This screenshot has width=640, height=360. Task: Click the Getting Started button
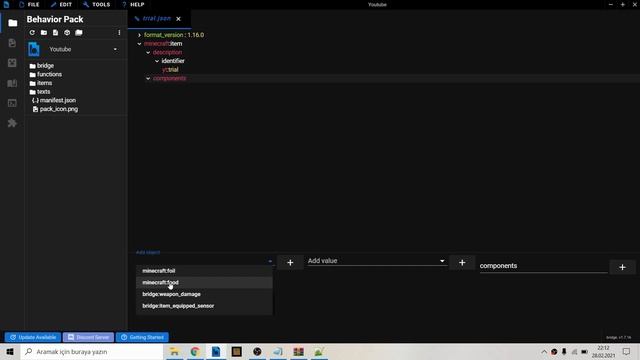pos(142,337)
